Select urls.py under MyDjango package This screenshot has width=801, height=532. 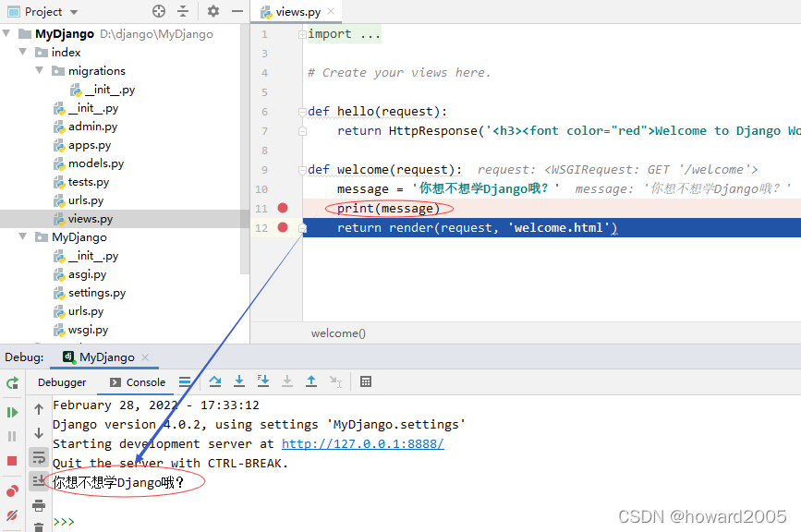[79, 311]
